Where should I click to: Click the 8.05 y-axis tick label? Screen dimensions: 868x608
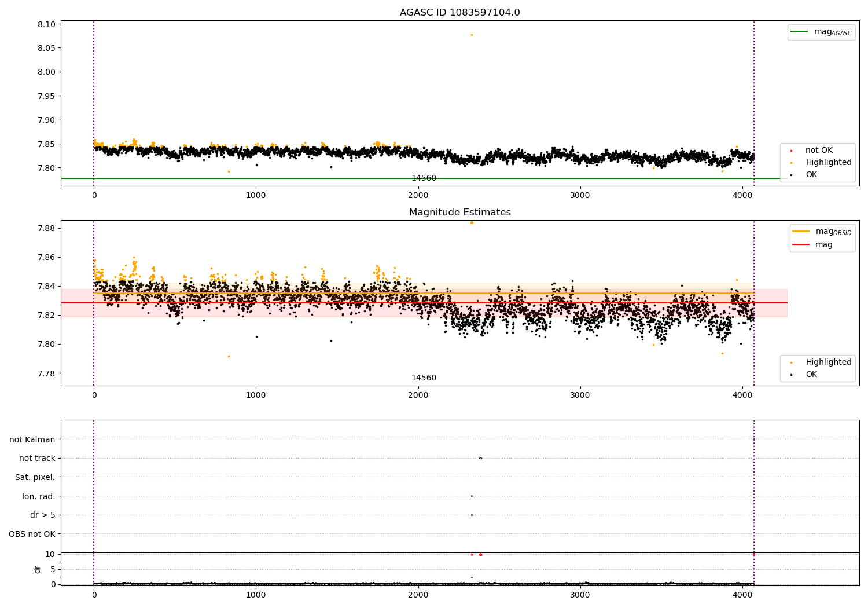click(47, 48)
